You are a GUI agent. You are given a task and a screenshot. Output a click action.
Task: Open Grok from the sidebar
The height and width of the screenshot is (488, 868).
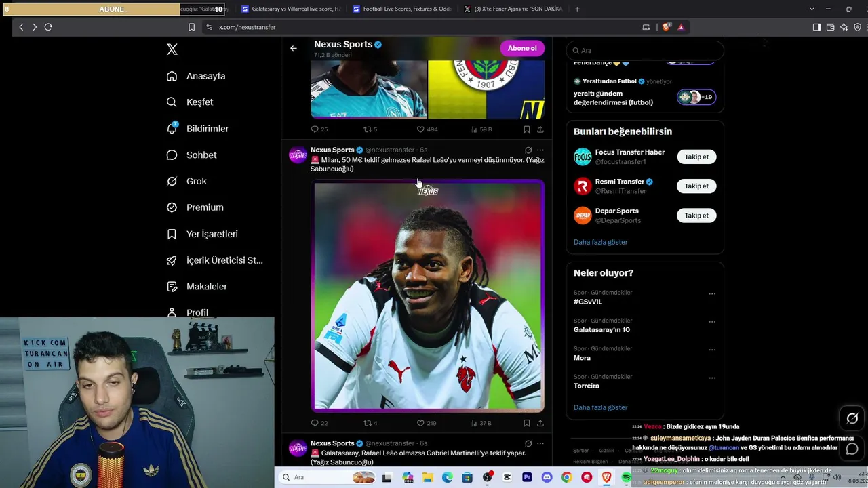click(186, 181)
